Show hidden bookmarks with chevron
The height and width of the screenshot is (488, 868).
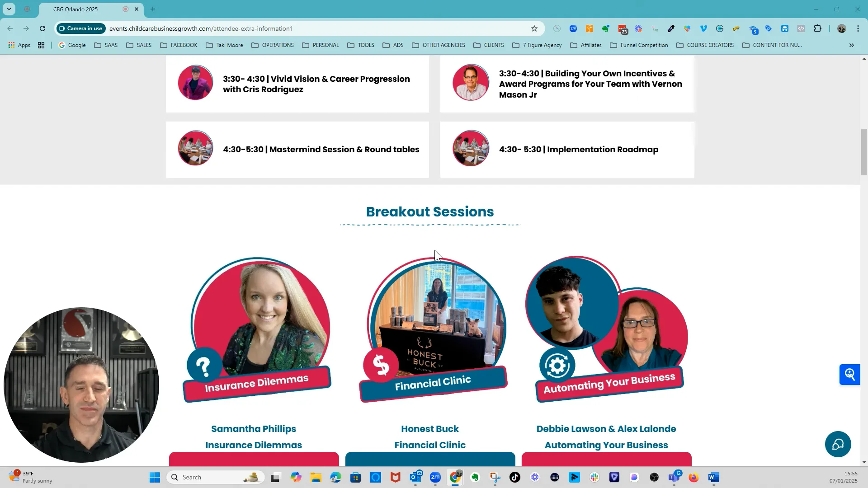click(x=851, y=45)
